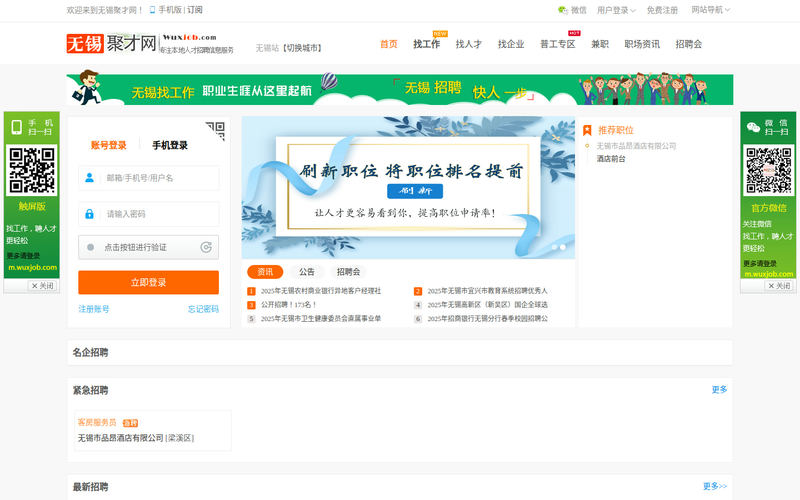The image size is (800, 500).
Task: Open the 招聘会 nav menu item
Action: (x=688, y=44)
